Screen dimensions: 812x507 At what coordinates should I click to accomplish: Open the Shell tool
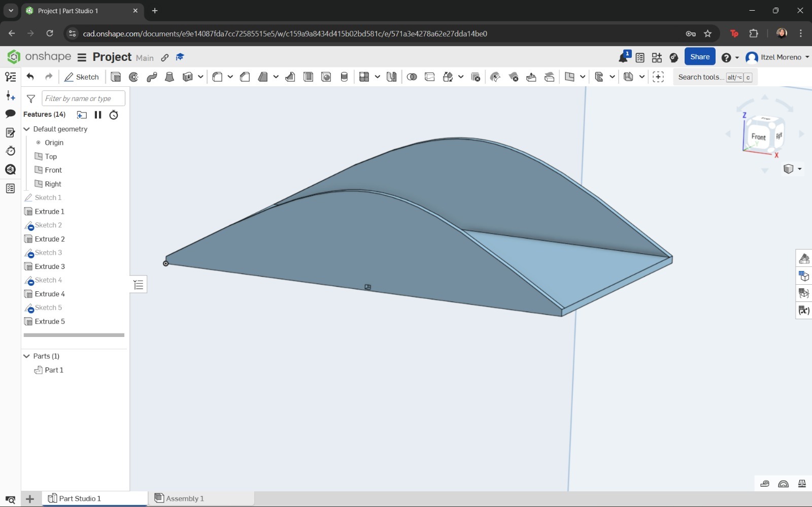[x=308, y=77]
